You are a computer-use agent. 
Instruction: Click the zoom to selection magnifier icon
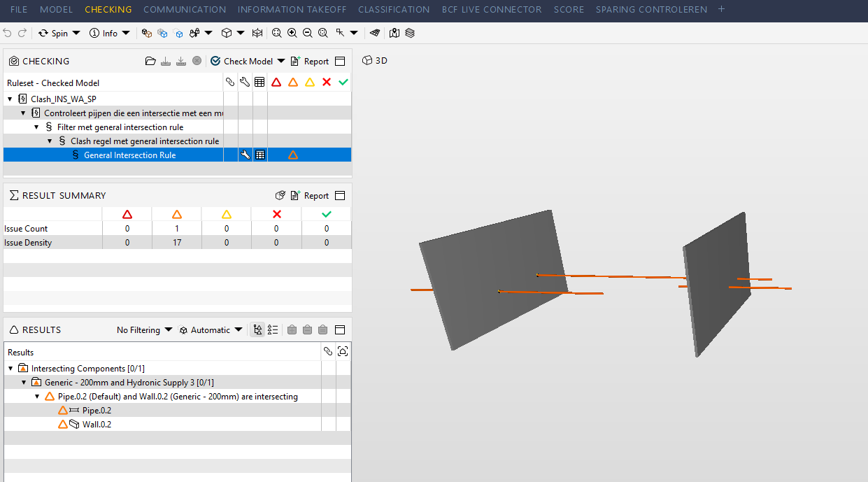click(323, 33)
